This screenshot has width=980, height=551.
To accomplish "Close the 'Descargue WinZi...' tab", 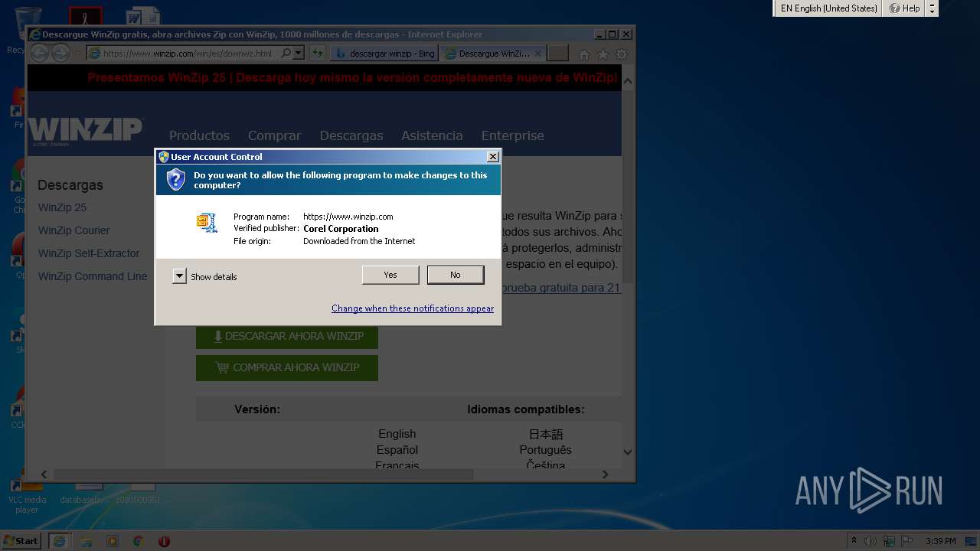I will click(x=537, y=54).
